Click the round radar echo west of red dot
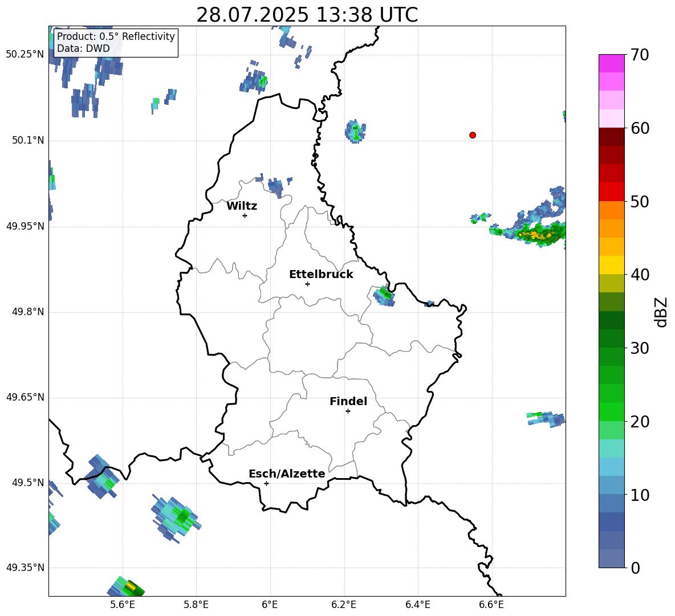This screenshot has height=616, width=675. coord(355,131)
